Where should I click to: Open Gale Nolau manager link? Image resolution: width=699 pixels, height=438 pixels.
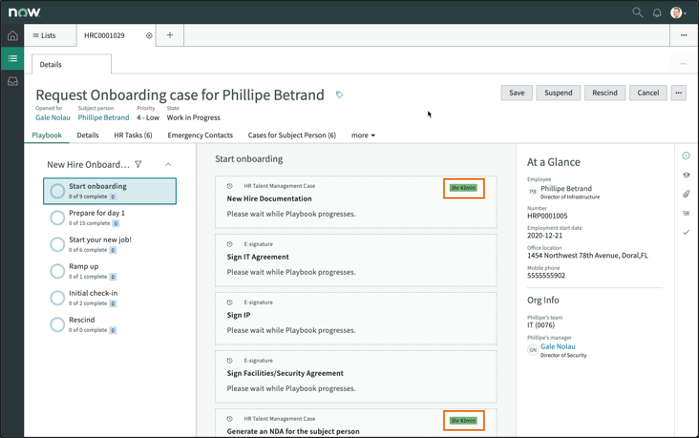click(x=558, y=346)
